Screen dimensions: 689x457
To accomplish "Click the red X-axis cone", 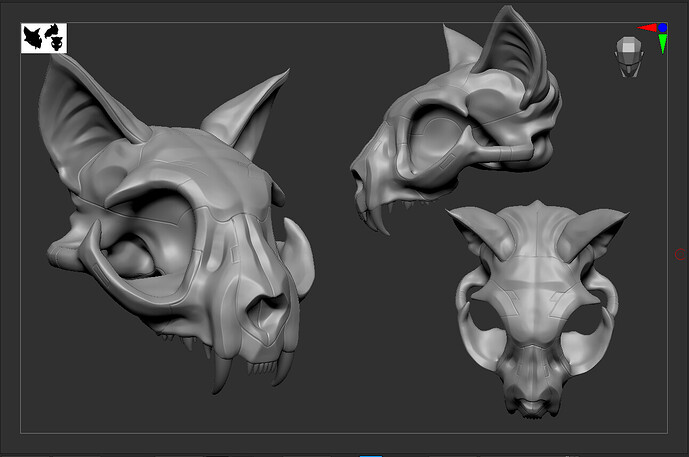I will point(647,28).
